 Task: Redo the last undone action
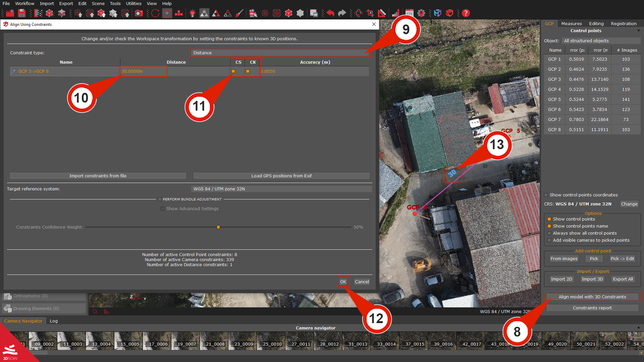click(342, 13)
